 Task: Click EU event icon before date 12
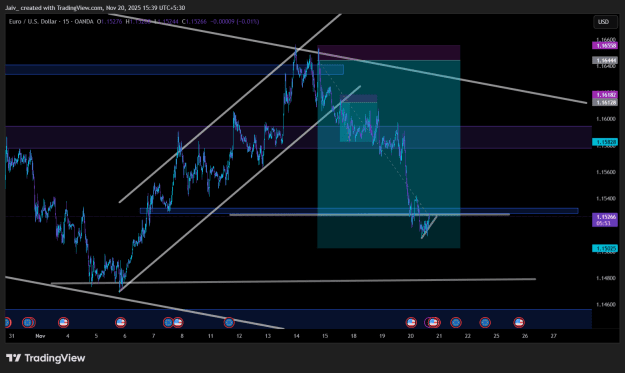pos(229,322)
